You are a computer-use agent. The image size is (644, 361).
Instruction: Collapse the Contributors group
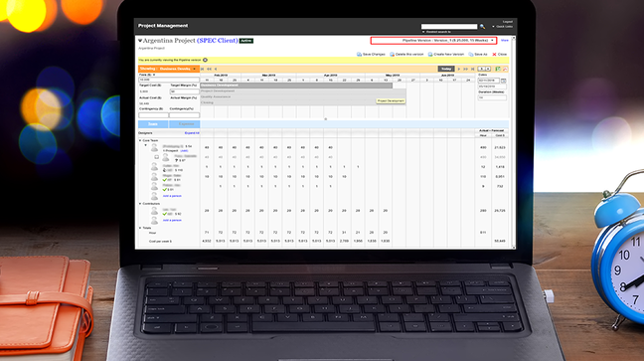click(x=140, y=204)
